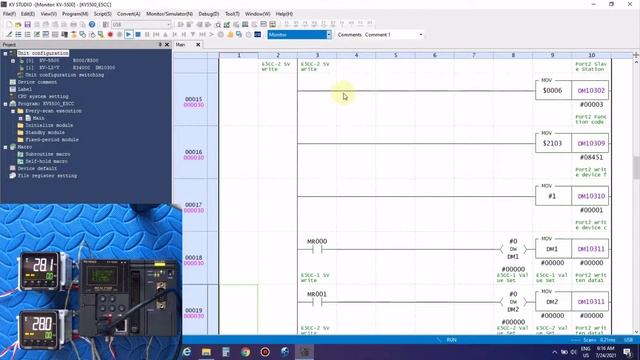Click DM10302 operand in MOV instruction

pos(591,91)
